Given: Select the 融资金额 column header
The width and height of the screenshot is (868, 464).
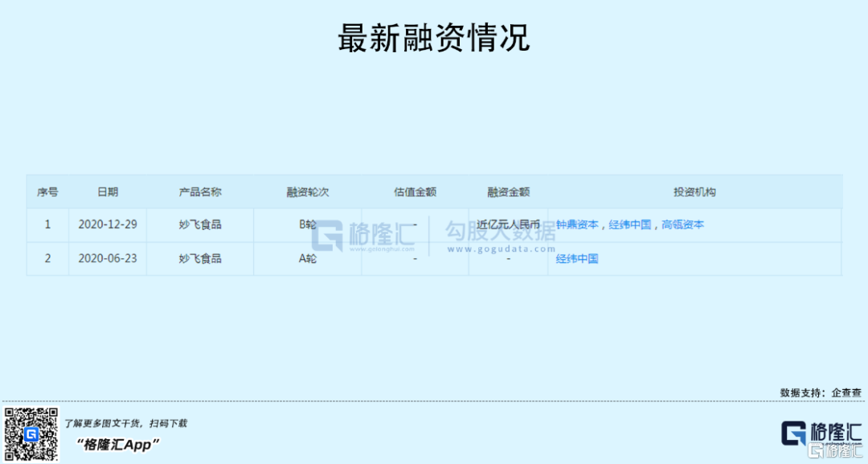Looking at the screenshot, I should click(x=508, y=192).
